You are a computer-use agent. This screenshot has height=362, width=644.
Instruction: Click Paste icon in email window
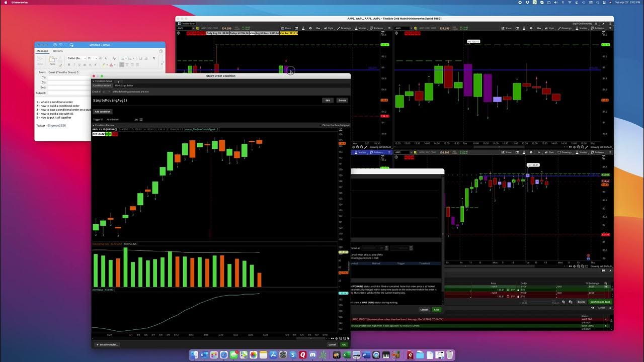[x=52, y=60]
